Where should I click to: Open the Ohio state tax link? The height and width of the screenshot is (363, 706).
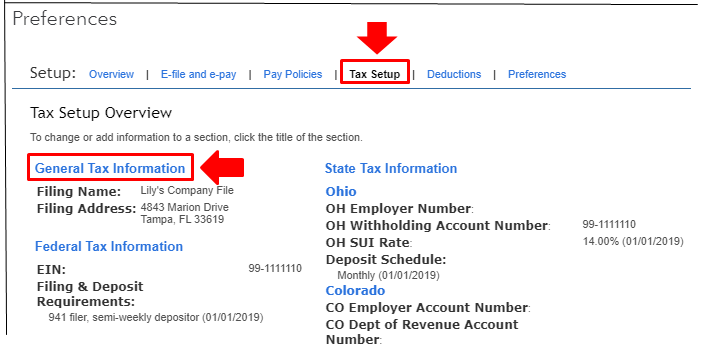[341, 191]
